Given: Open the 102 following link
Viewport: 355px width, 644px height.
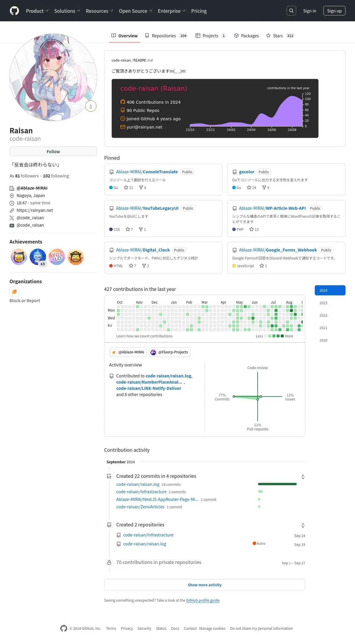Looking at the screenshot, I should click(56, 176).
